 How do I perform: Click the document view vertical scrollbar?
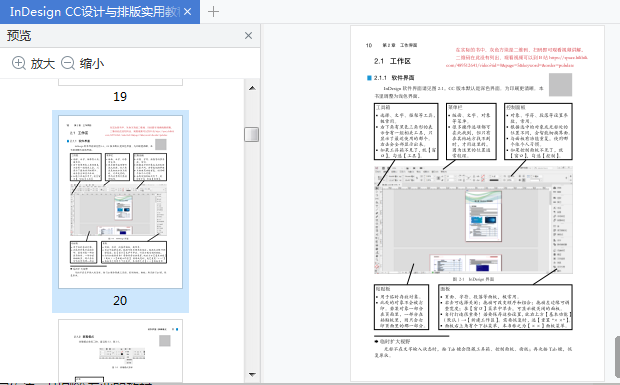tap(617, 356)
